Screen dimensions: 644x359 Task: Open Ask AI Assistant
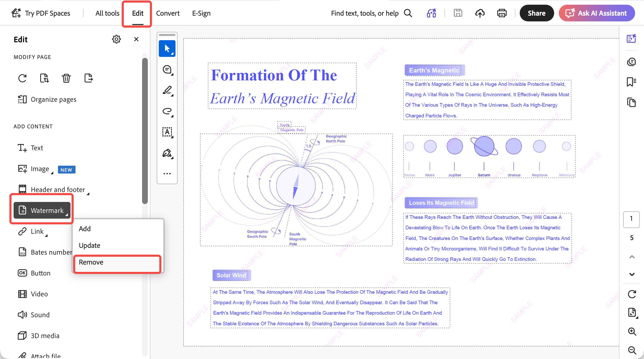tap(597, 13)
